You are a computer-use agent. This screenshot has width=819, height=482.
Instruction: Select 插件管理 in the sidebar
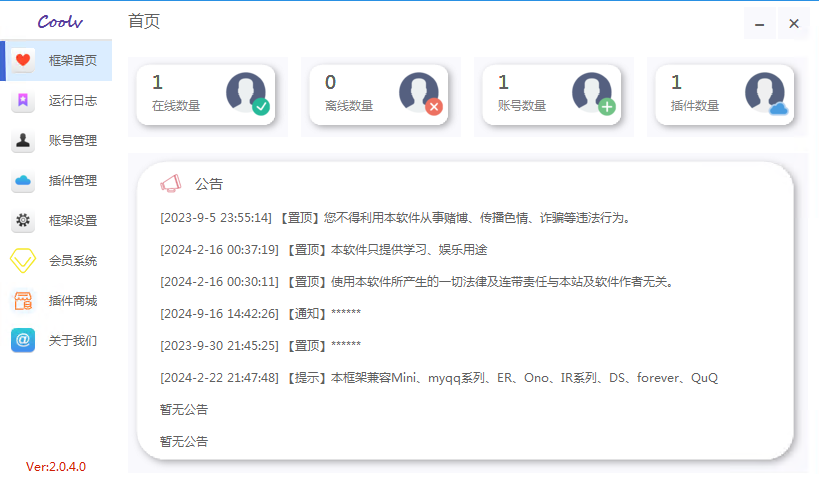point(56,181)
